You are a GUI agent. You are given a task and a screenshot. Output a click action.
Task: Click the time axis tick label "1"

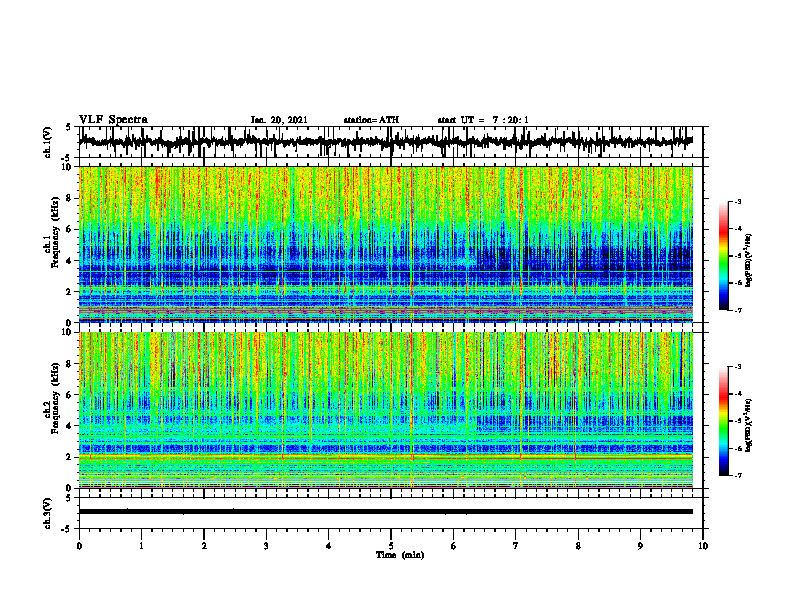click(x=141, y=546)
